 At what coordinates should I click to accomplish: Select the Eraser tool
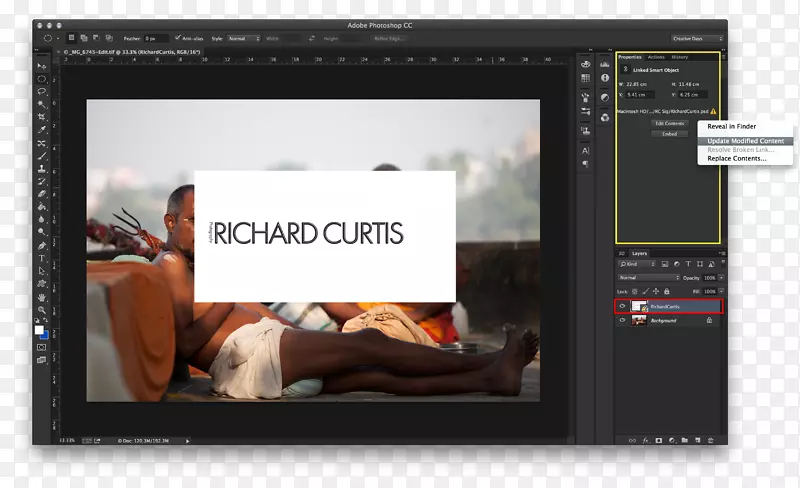click(x=42, y=194)
